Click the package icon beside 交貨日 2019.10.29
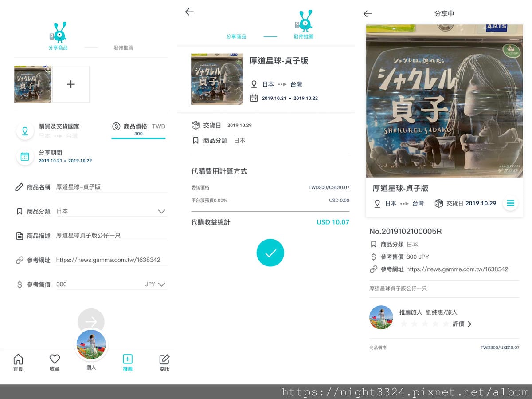Image resolution: width=532 pixels, height=399 pixels. [196, 126]
